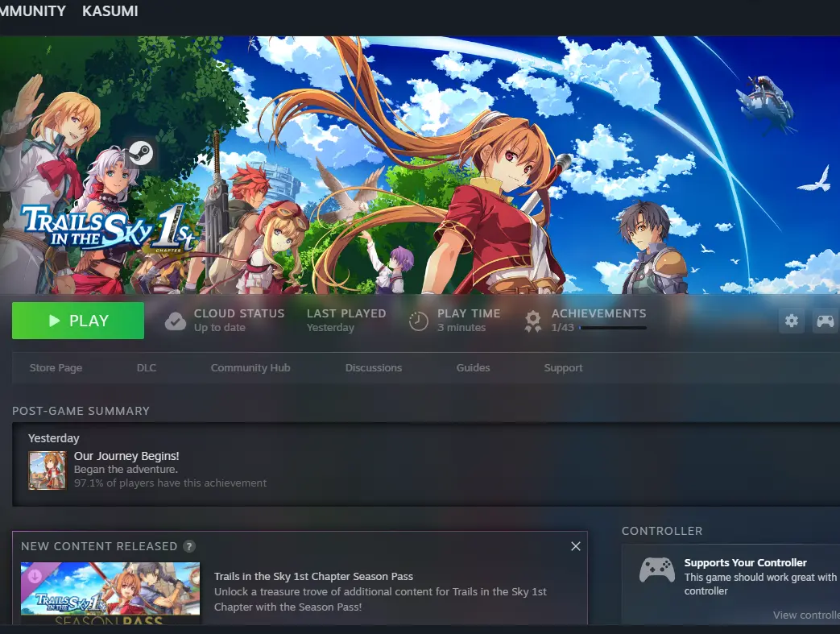Click the Our Journey Begins achievement icon
Screen dimensions: 840x634
48,470
